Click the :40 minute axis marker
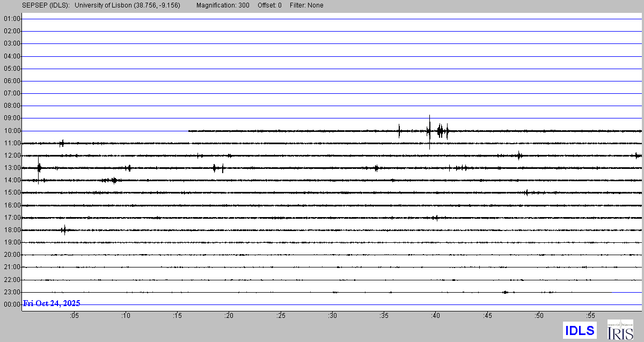This screenshot has width=644, height=342. 436,316
